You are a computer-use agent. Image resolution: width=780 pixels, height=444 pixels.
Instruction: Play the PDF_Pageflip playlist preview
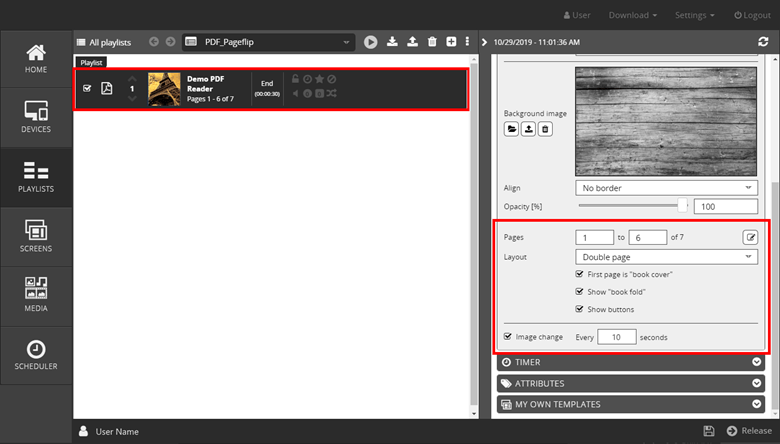(370, 42)
